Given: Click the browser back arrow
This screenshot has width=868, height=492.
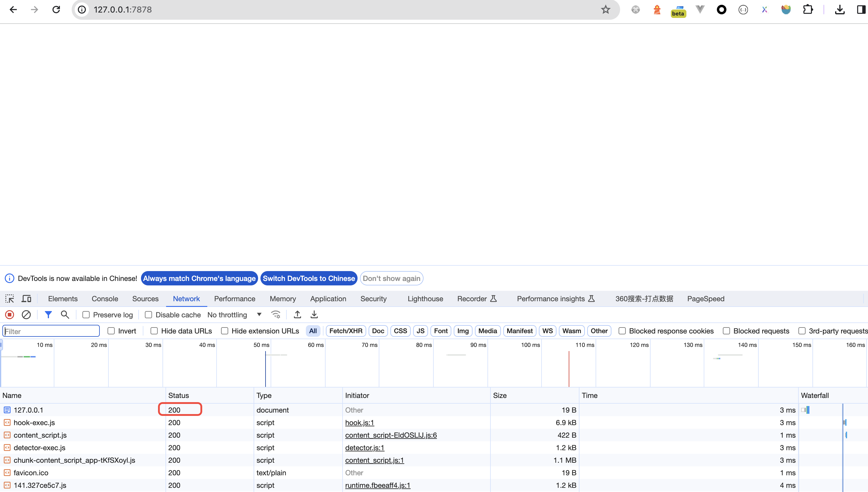Looking at the screenshot, I should coord(13,10).
